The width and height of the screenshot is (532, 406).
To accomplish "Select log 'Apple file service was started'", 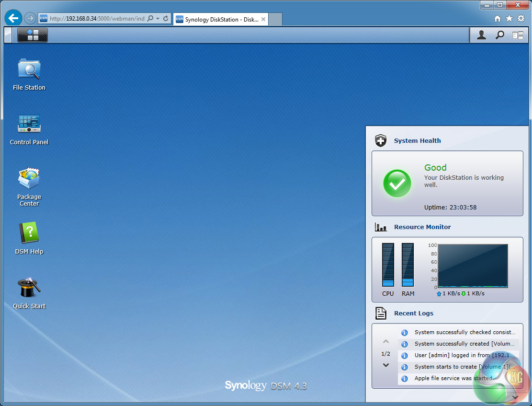I will coord(458,379).
